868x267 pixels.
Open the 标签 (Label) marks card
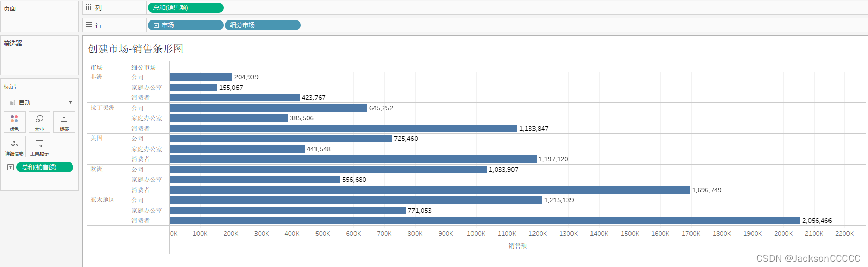coord(64,122)
